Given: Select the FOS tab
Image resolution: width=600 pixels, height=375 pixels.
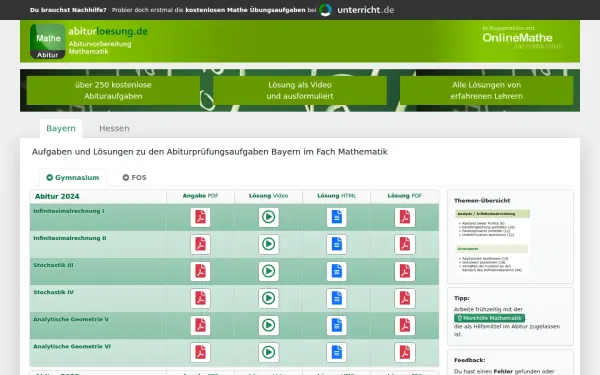Looking at the screenshot, I should point(134,178).
